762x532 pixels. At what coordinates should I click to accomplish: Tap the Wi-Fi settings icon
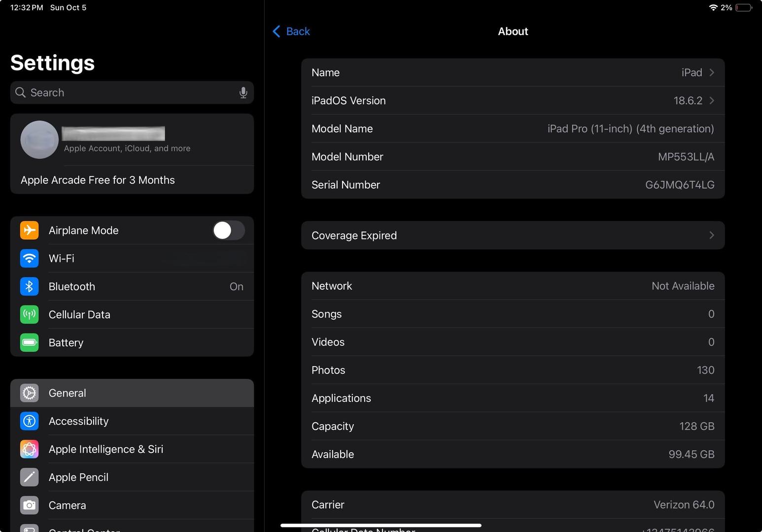tap(29, 258)
